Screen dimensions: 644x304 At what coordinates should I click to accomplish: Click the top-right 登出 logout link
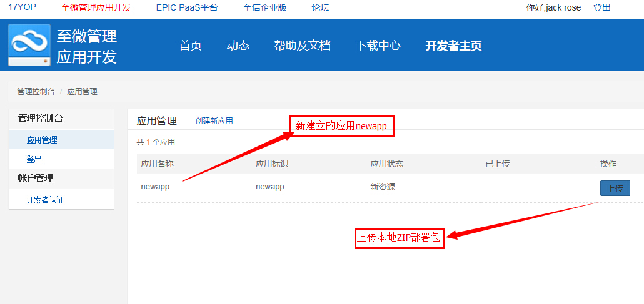click(x=602, y=7)
